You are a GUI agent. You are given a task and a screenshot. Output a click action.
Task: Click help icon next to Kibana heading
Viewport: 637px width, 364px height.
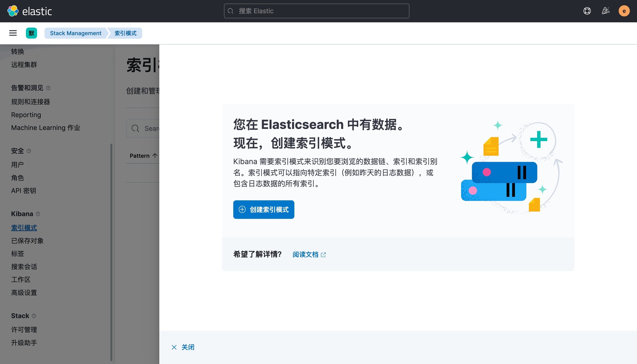click(38, 214)
